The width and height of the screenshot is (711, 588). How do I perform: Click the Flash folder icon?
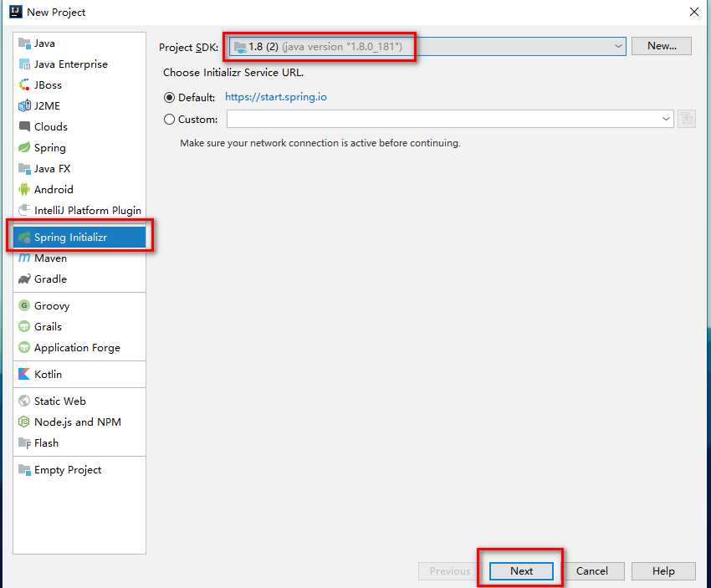click(x=24, y=443)
